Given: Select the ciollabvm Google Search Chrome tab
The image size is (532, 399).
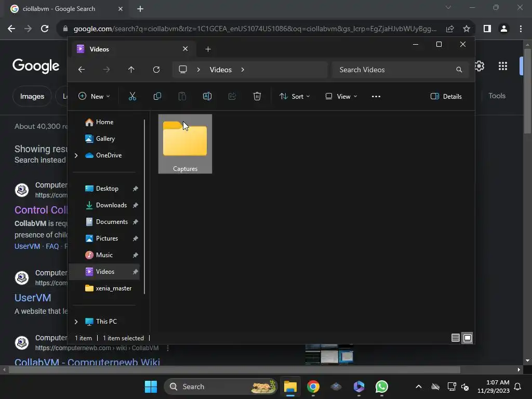Looking at the screenshot, I should [x=67, y=9].
